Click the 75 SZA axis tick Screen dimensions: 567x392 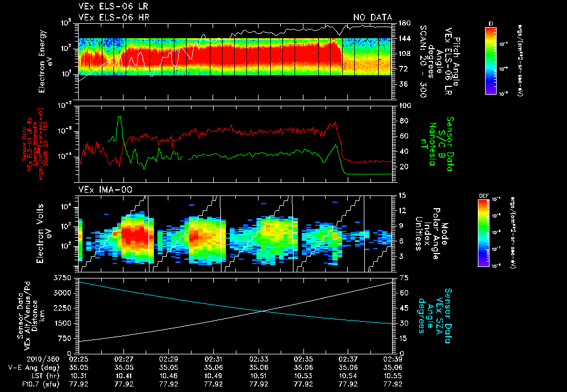point(403,278)
